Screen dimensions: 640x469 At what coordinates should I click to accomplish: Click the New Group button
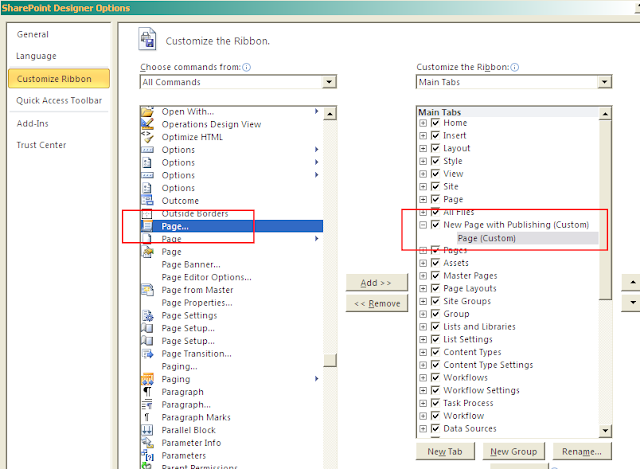[513, 451]
